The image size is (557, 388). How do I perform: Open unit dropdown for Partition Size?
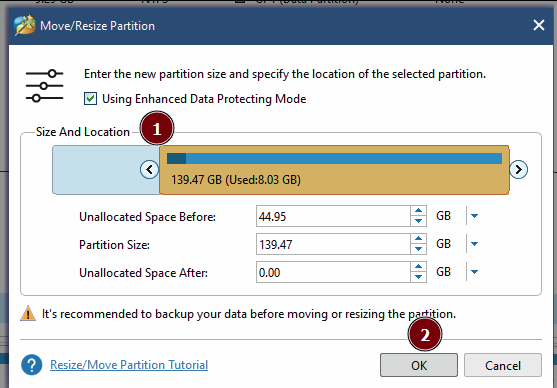(474, 244)
